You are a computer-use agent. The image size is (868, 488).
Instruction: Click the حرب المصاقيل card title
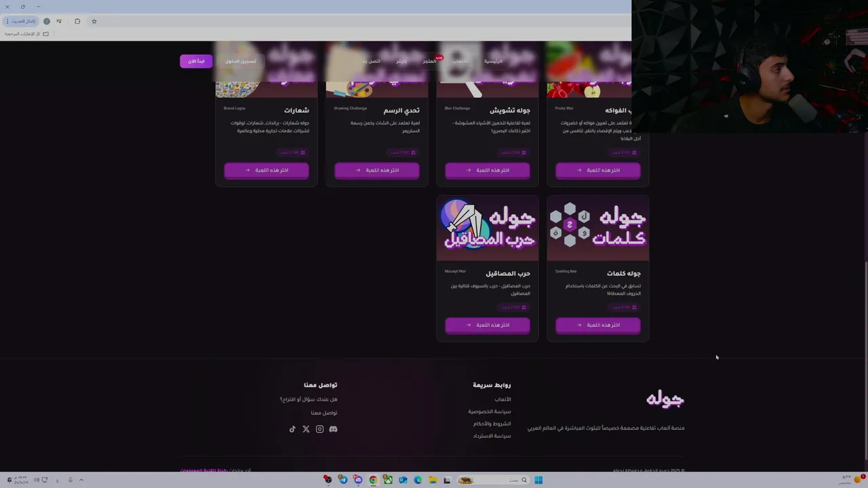(x=508, y=274)
